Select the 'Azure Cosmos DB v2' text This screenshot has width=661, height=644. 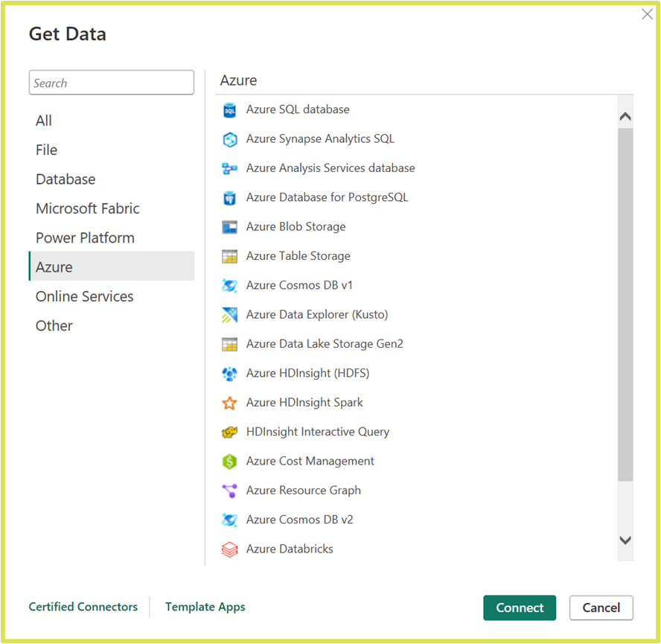point(299,520)
